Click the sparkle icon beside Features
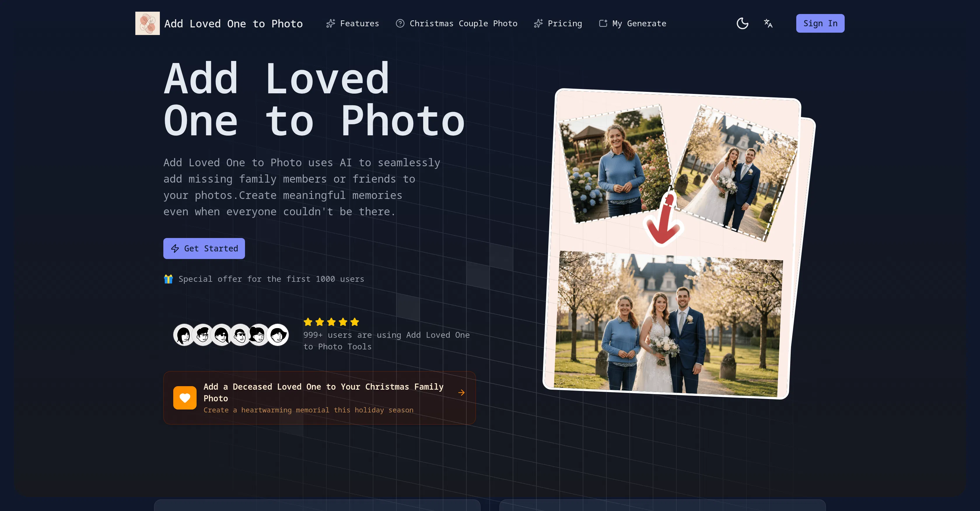Viewport: 980px width, 511px height. click(x=330, y=23)
